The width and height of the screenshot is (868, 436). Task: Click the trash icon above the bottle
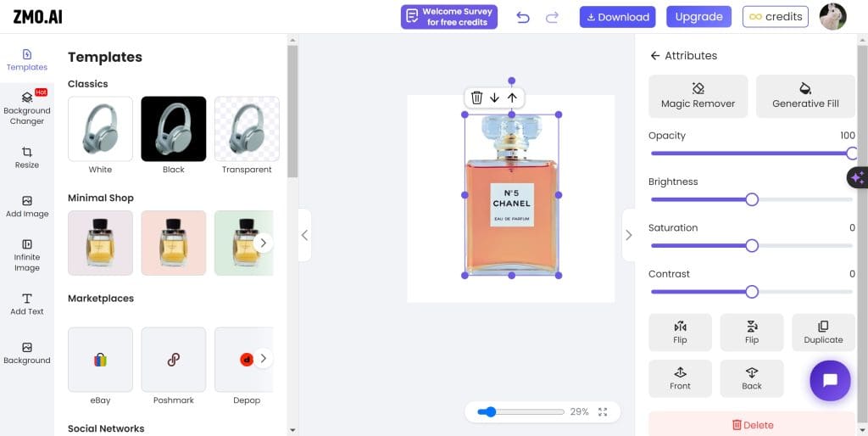(476, 98)
